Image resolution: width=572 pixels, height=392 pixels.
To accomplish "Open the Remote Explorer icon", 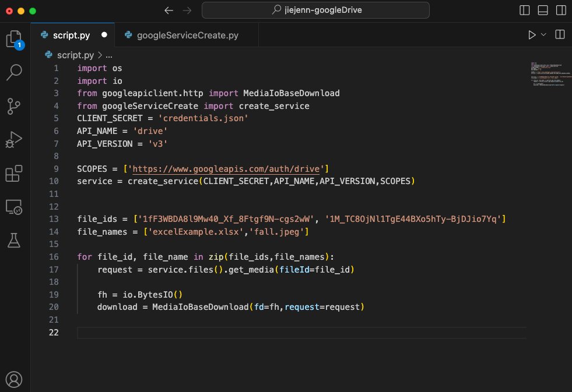I will point(14,207).
